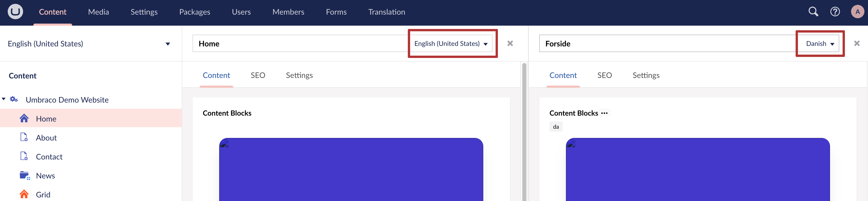
Task: Click the Content Blocks label in Home editor
Action: pyautogui.click(x=227, y=113)
